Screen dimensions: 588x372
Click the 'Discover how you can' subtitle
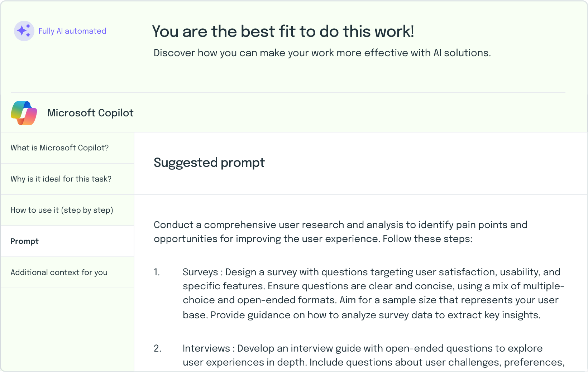(x=322, y=53)
